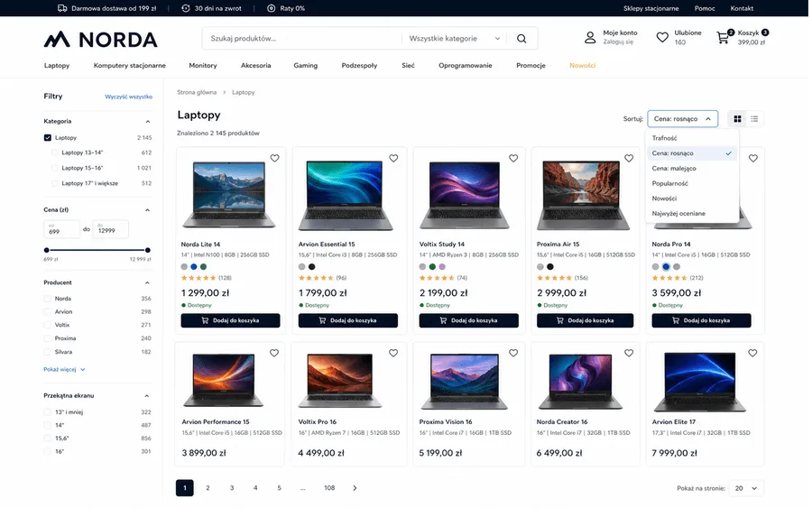Open the Gaming navigation menu
Image resolution: width=812 pixels, height=508 pixels.
pyautogui.click(x=306, y=66)
